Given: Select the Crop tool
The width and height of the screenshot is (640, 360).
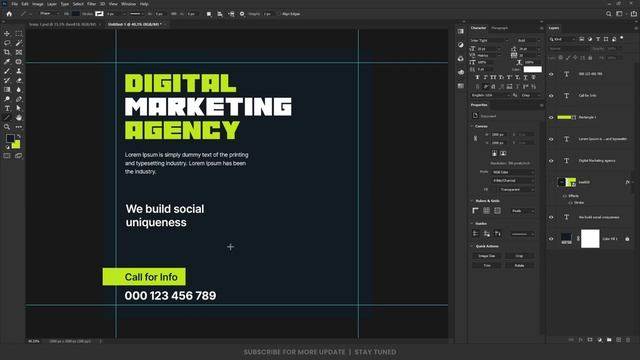Looking at the screenshot, I should tap(7, 52).
